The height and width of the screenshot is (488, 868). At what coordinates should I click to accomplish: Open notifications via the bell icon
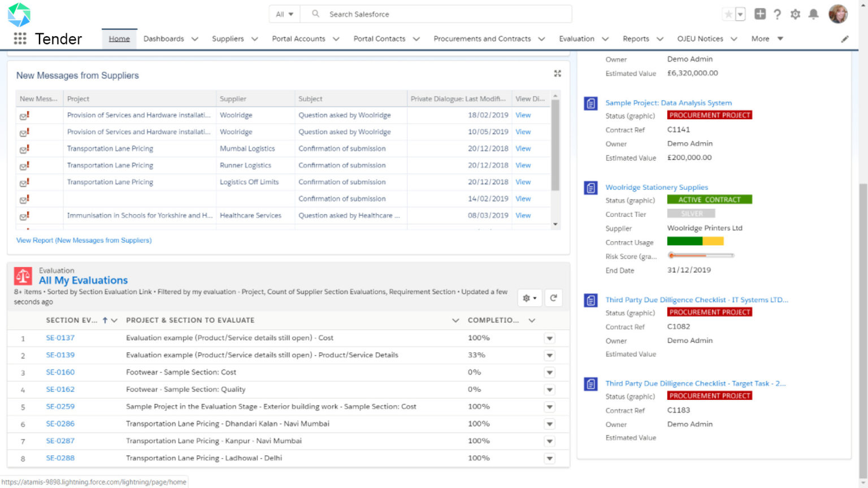(814, 14)
